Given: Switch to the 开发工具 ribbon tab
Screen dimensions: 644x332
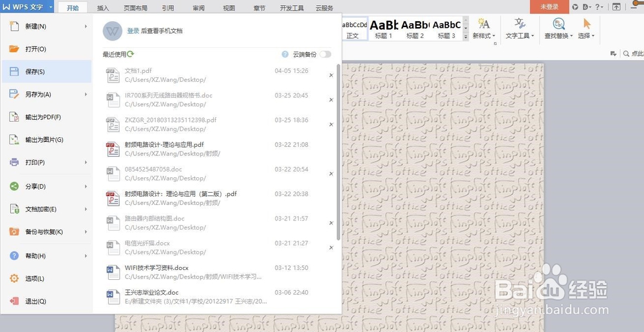Looking at the screenshot, I should click(x=292, y=8).
